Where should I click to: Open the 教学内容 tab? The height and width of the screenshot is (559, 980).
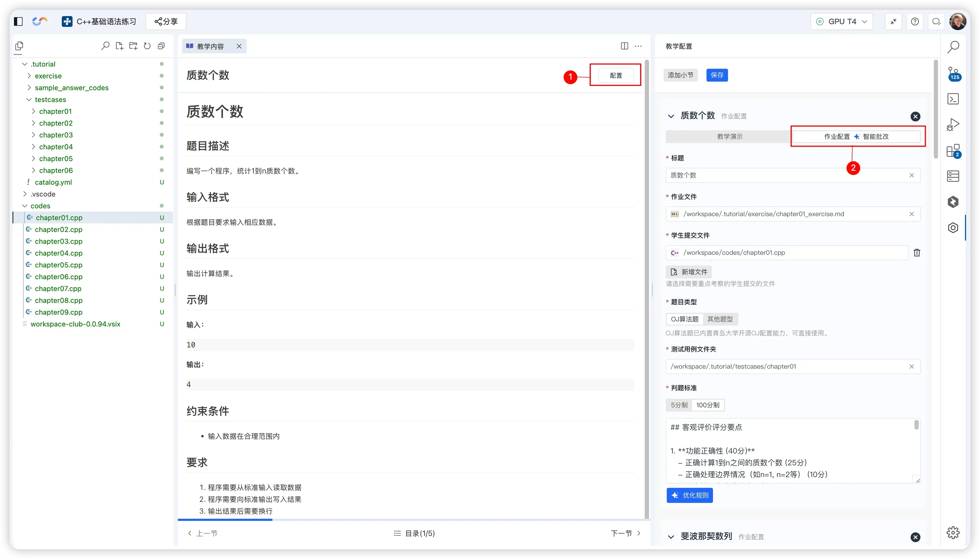(x=210, y=46)
